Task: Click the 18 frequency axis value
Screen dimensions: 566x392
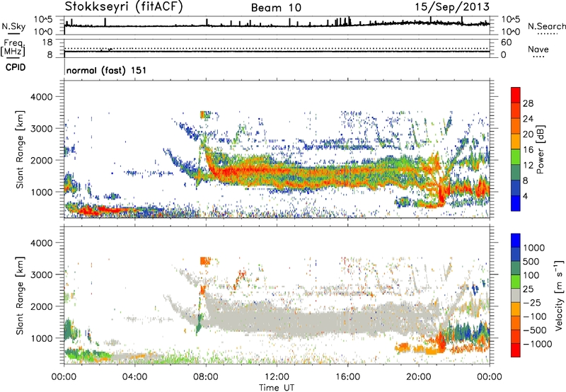Action: pyautogui.click(x=47, y=42)
